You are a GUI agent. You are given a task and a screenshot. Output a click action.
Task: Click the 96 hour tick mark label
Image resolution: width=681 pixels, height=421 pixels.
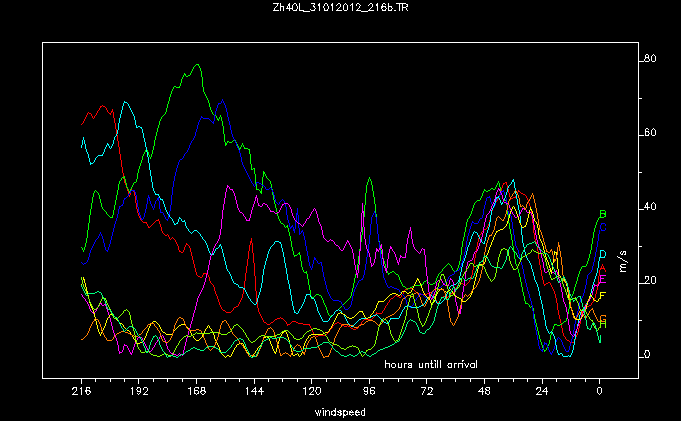pos(369,394)
